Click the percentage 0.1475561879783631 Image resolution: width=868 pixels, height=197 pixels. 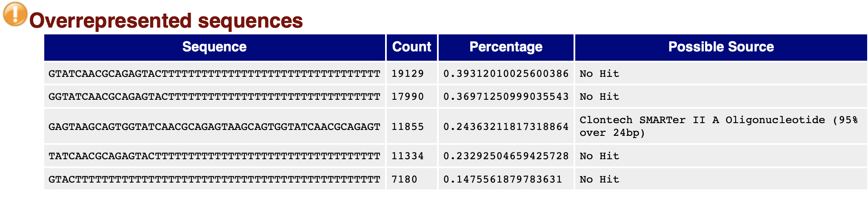503,179
